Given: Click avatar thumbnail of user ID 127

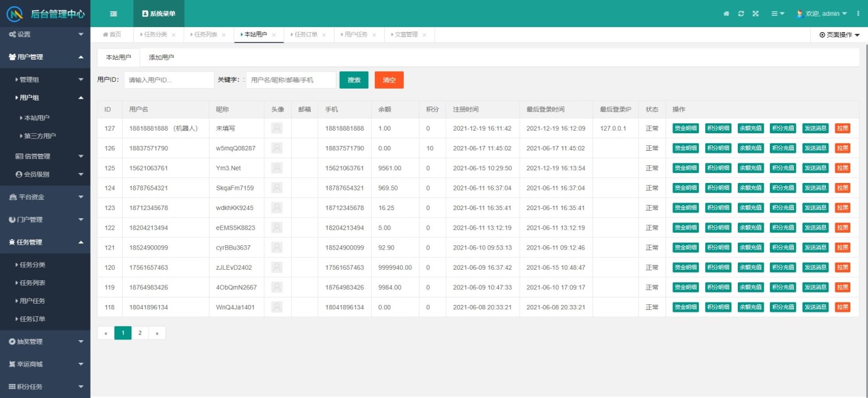Looking at the screenshot, I should [x=277, y=128].
